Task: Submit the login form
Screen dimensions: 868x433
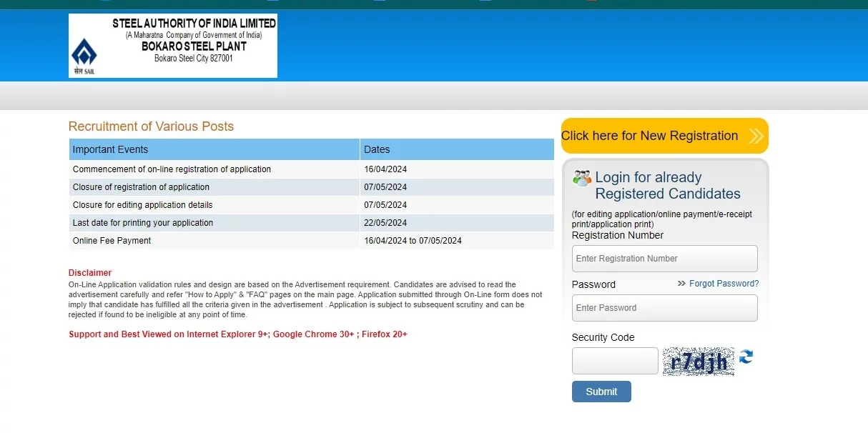Action: click(x=601, y=392)
